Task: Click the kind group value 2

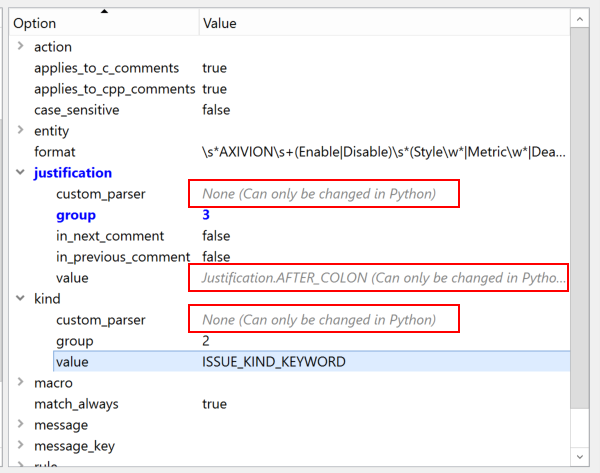Action: [x=206, y=341]
